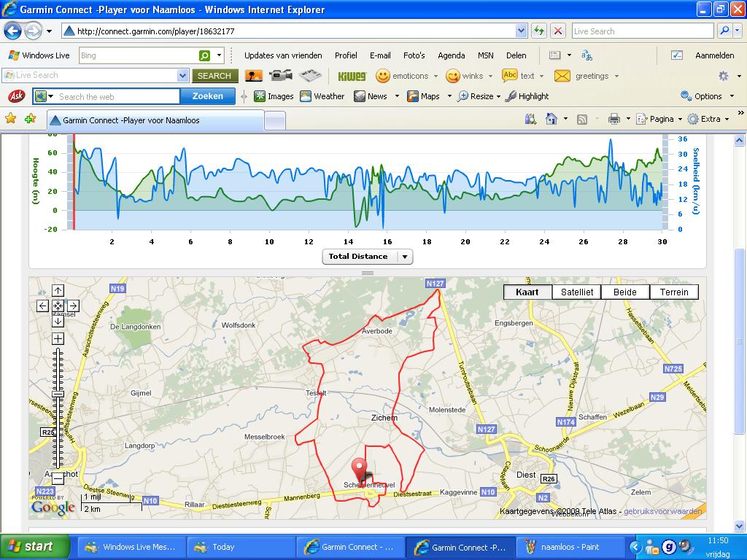Switch map view to Terrein
This screenshot has width=747, height=560.
pos(674,292)
